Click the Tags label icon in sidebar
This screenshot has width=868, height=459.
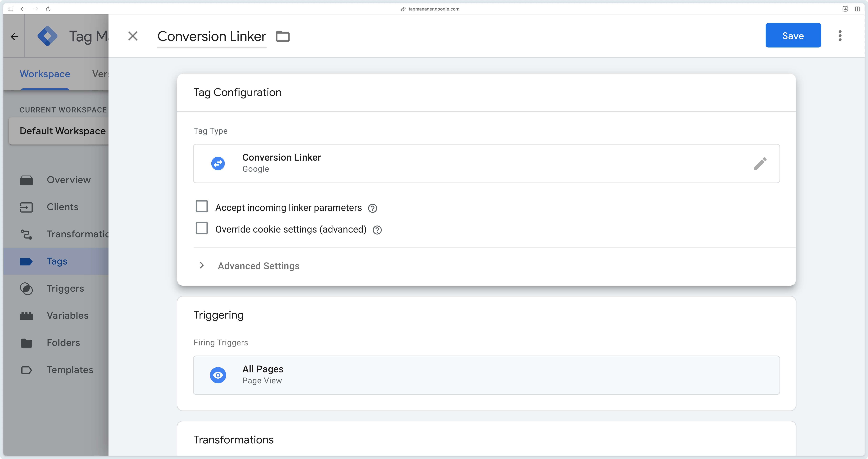(x=26, y=261)
